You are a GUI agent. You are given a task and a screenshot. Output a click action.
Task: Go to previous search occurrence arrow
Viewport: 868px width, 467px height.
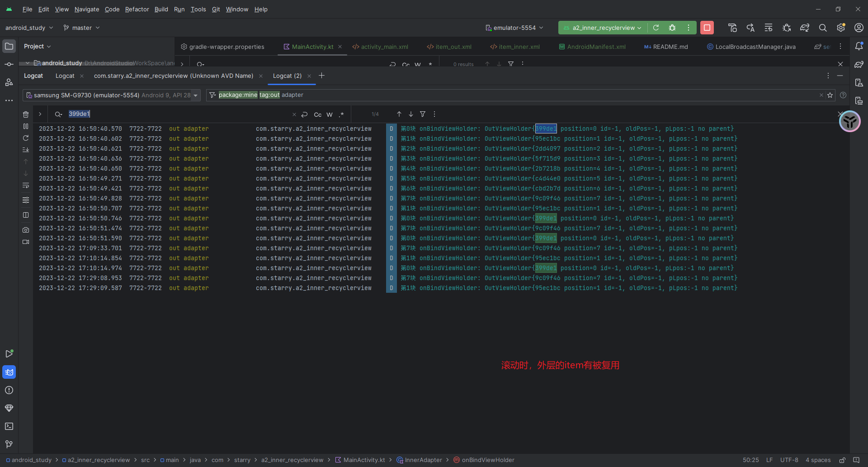coord(399,114)
